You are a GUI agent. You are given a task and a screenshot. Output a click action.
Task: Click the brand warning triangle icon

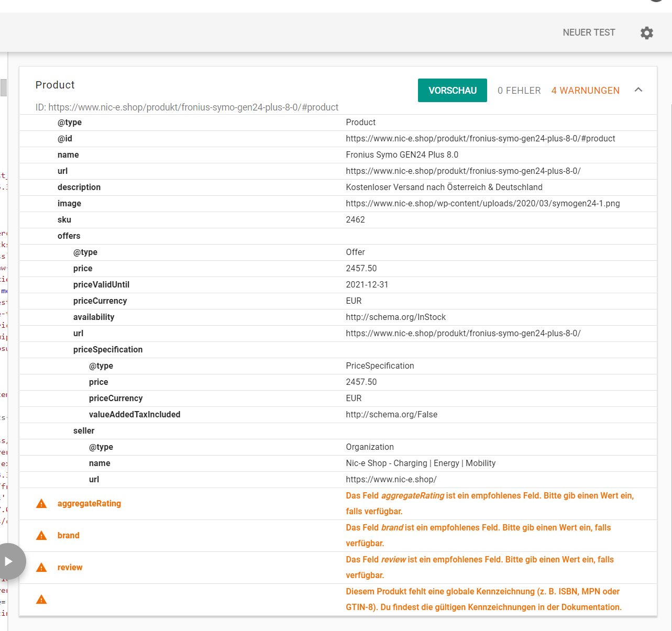41,536
